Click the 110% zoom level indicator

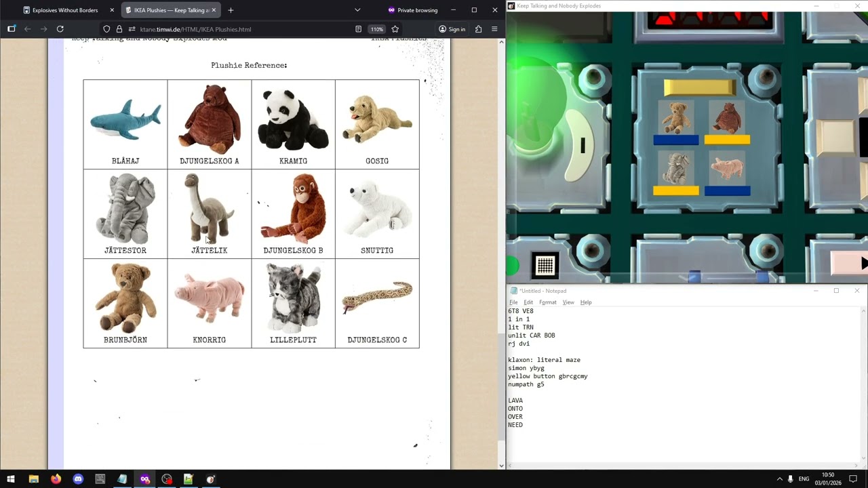point(377,29)
